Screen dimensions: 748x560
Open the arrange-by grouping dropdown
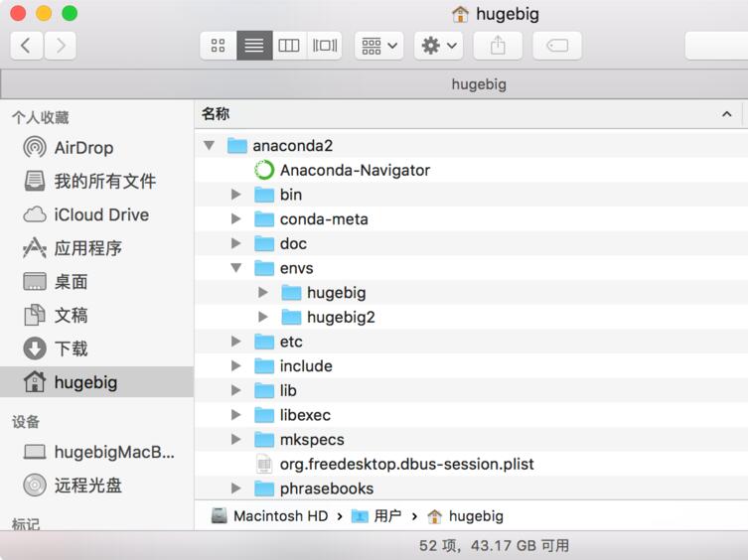(377, 46)
